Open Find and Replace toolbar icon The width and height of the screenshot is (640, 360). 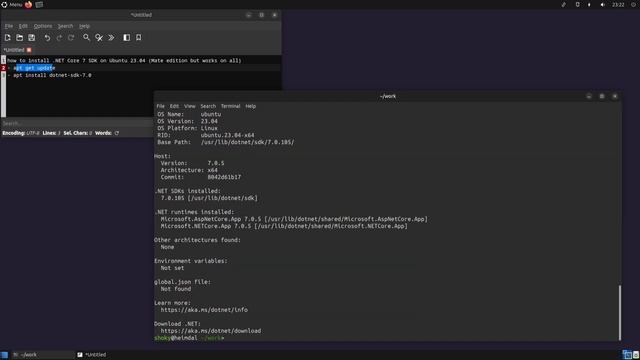coord(99,38)
